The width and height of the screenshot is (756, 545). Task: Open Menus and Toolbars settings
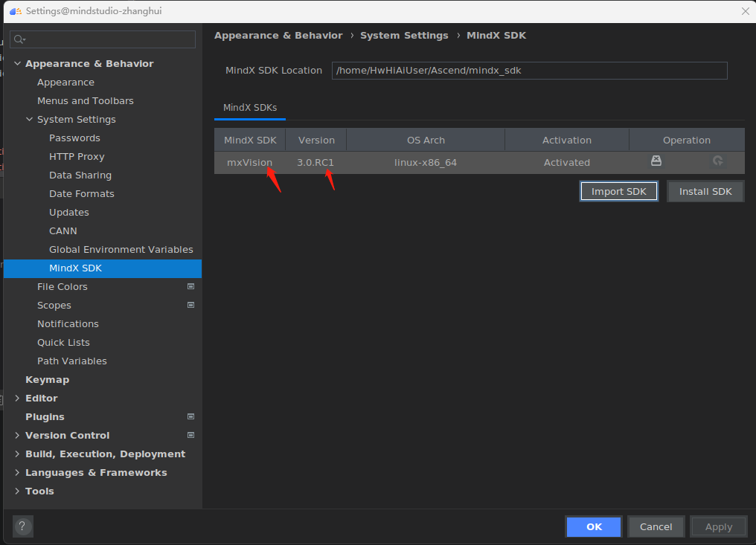86,100
